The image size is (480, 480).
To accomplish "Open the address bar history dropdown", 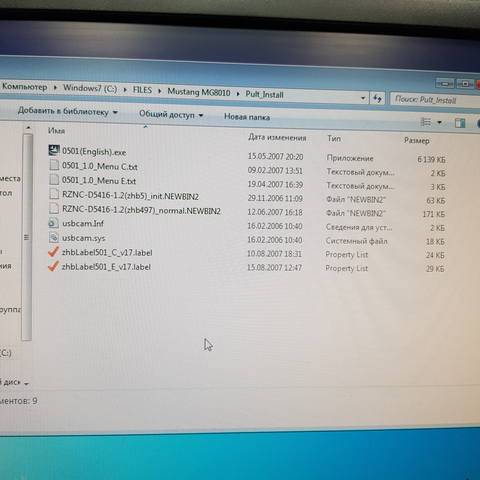I will pyautogui.click(x=363, y=98).
